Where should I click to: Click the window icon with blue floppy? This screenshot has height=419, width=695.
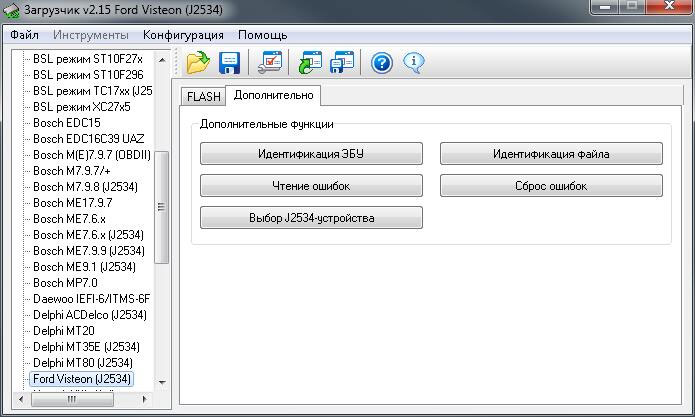(x=342, y=63)
